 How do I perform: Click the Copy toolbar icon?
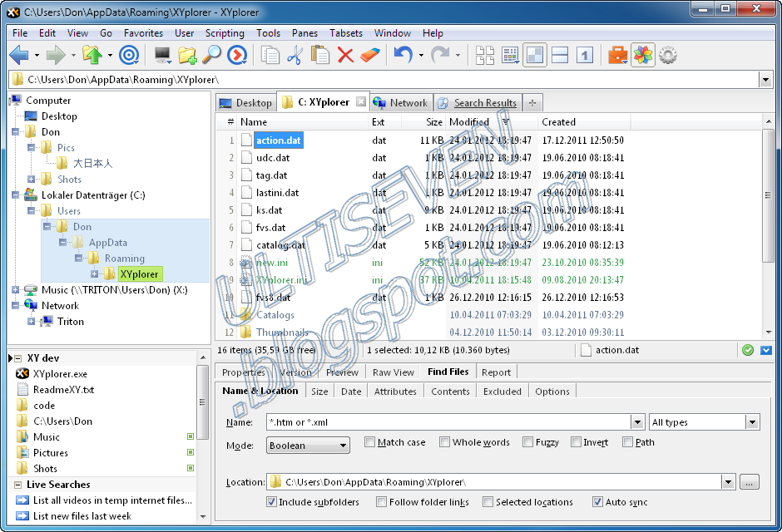tap(270, 55)
